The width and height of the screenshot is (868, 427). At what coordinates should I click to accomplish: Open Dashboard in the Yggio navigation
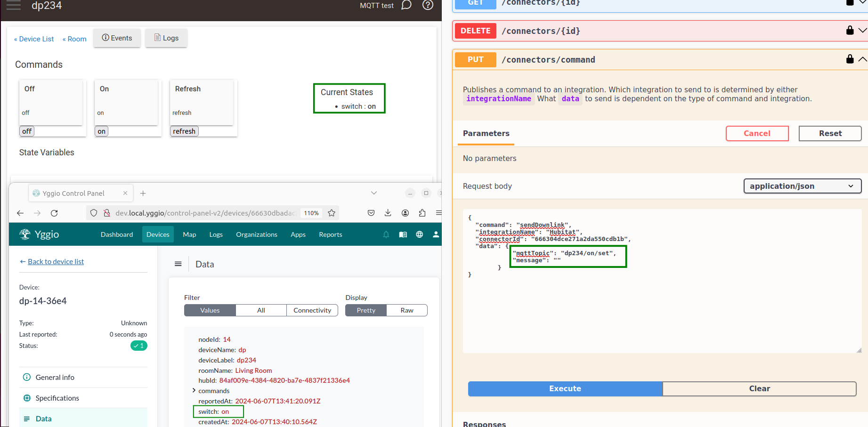click(x=117, y=234)
